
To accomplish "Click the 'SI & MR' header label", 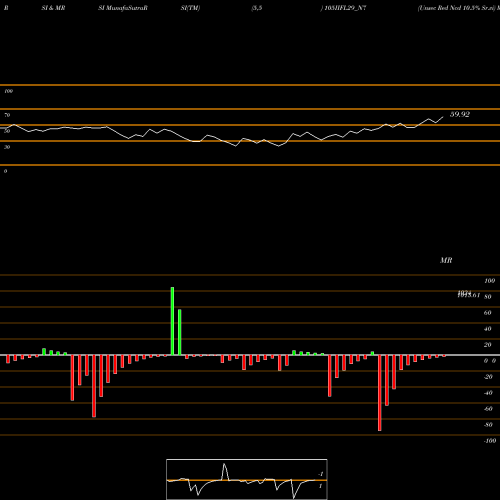I will click(53, 8).
